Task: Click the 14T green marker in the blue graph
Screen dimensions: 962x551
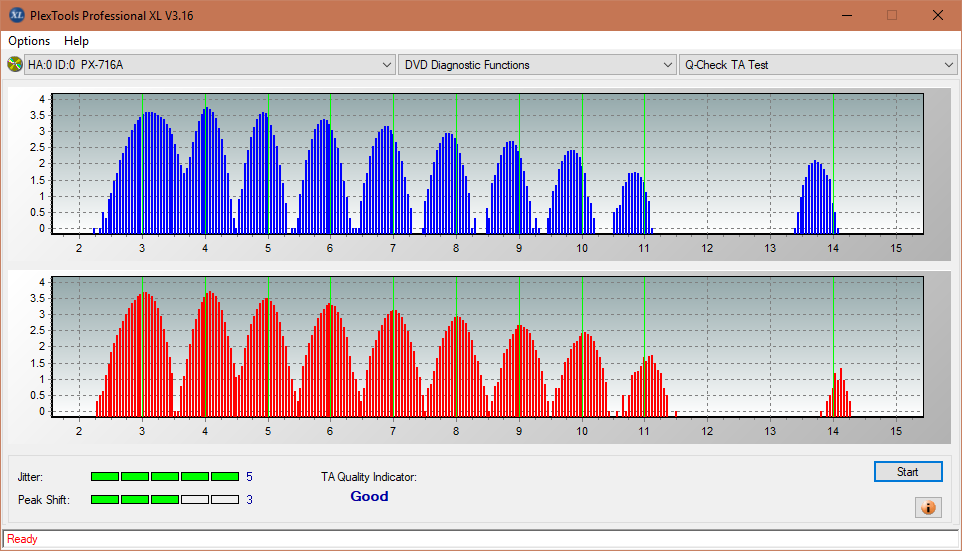Action: [833, 164]
